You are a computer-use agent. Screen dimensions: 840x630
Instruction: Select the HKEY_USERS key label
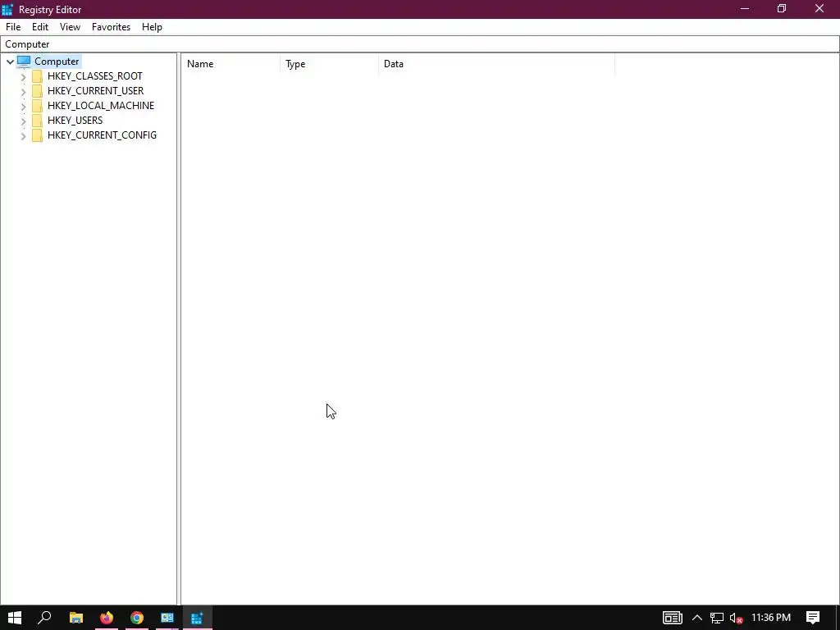pyautogui.click(x=75, y=120)
